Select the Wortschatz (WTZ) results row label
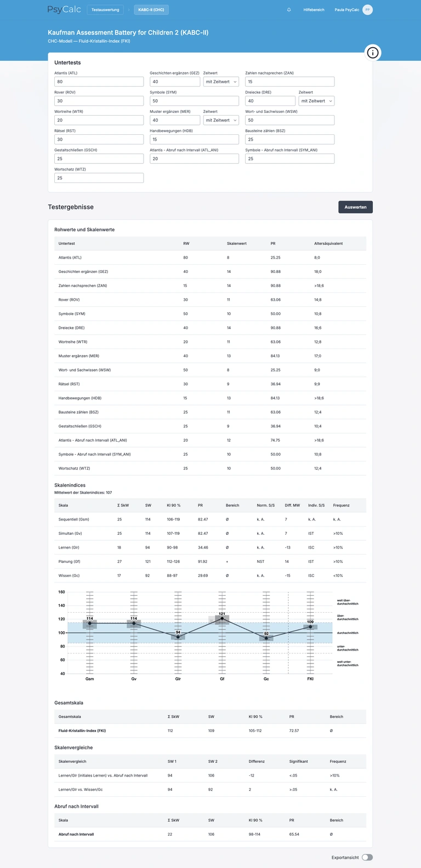Viewport: 421px width, 868px height. point(73,469)
